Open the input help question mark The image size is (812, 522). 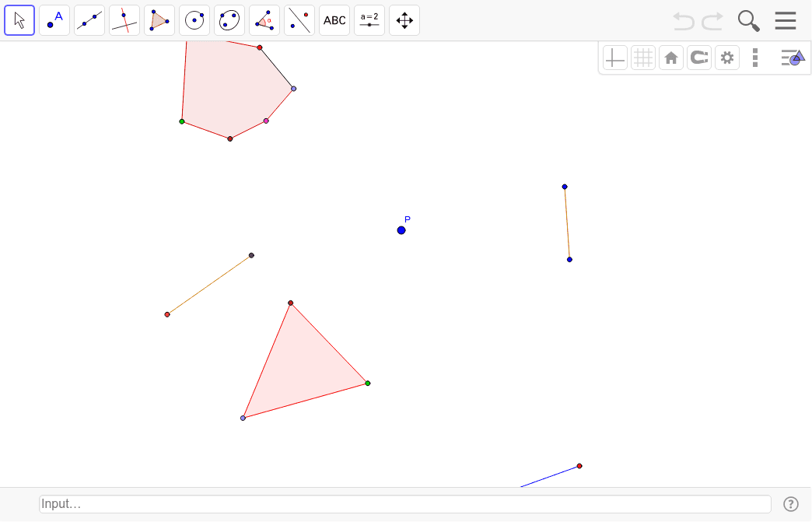pyautogui.click(x=791, y=504)
